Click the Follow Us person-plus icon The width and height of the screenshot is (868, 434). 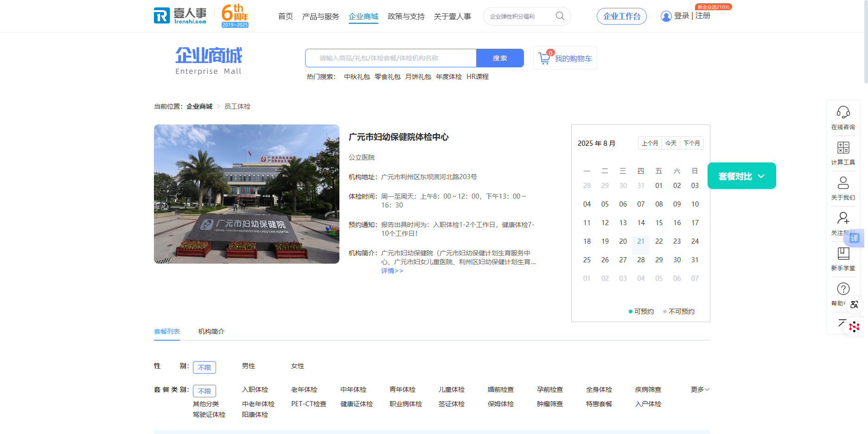(843, 218)
